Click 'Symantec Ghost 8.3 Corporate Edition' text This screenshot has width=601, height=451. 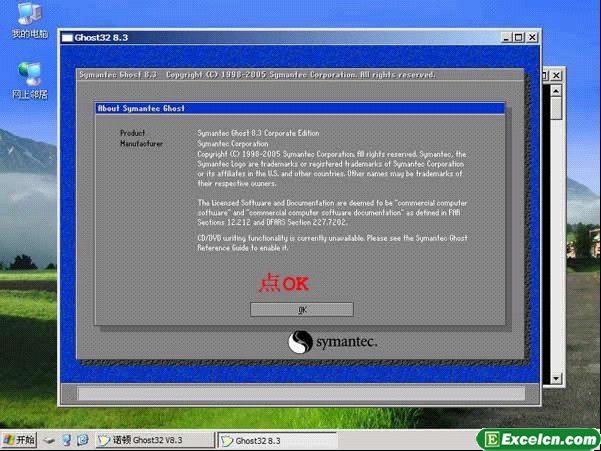click(258, 133)
